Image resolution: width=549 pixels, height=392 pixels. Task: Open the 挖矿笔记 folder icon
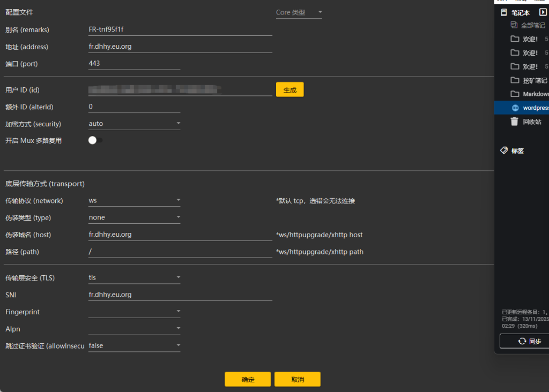tap(515, 80)
